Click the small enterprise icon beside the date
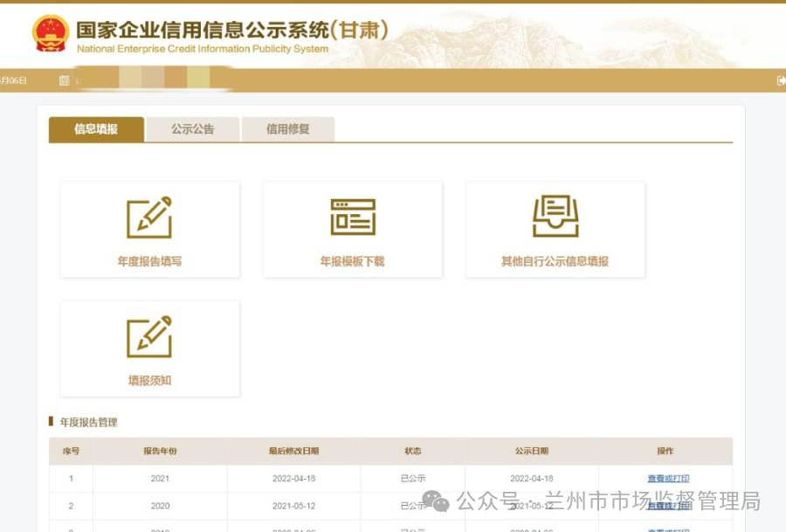Screen dimensions: 786x532 tap(64, 80)
